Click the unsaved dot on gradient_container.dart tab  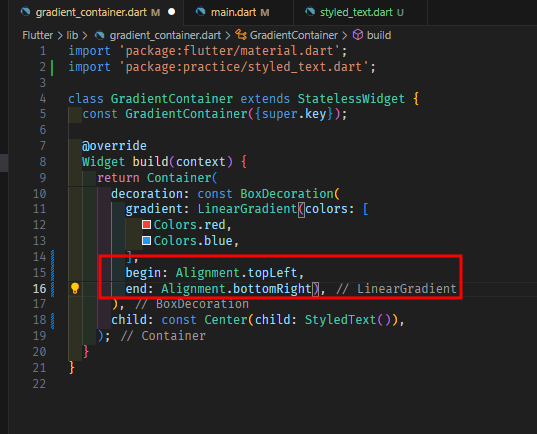tap(172, 12)
